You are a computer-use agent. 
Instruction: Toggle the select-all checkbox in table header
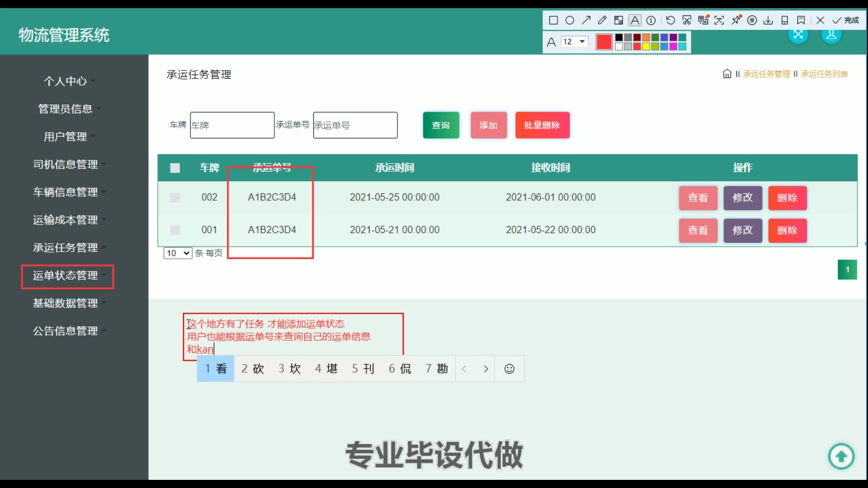175,168
